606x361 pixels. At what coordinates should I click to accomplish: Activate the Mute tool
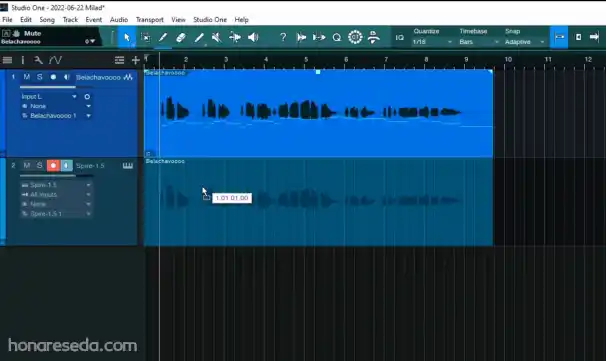click(x=217, y=37)
